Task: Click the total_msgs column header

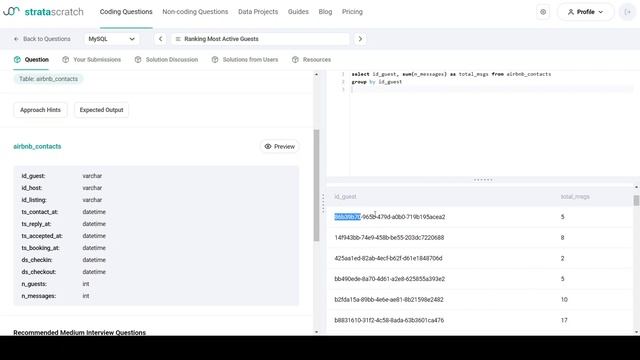Action: (575, 197)
